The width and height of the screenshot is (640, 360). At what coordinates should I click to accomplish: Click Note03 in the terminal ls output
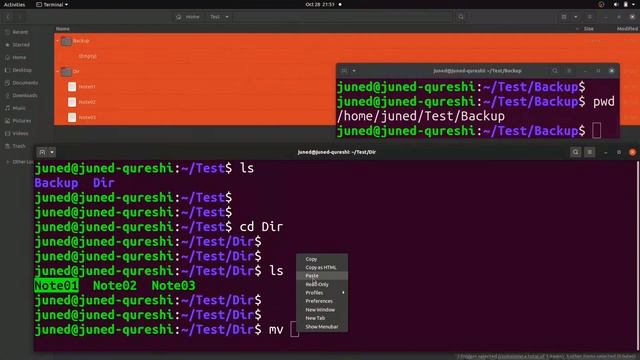(173, 286)
